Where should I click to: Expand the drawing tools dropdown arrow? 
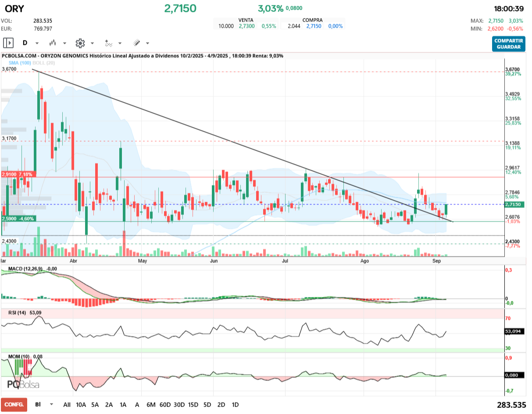(x=147, y=43)
